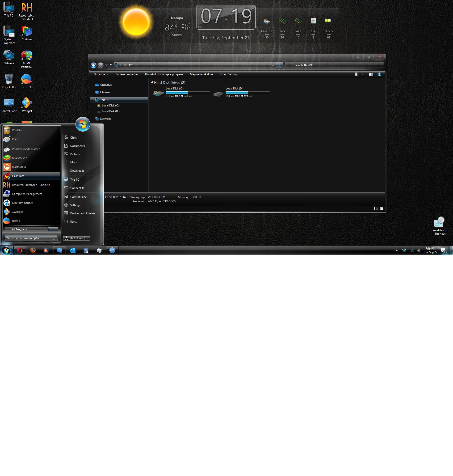Go back using Explorer back arrow

93,65
